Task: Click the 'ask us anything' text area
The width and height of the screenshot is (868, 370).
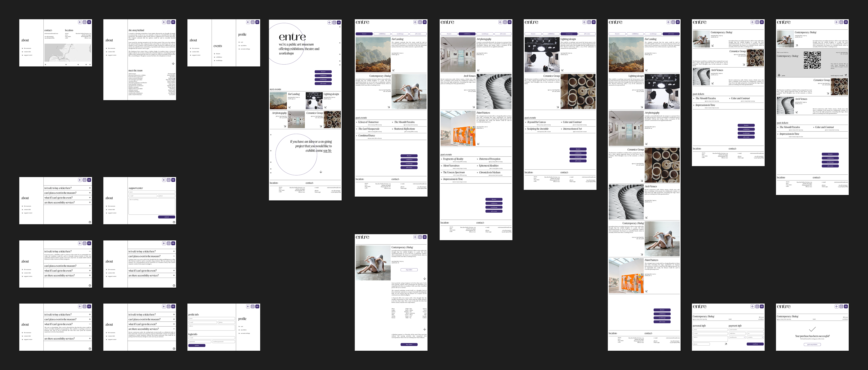Action: pos(152,206)
